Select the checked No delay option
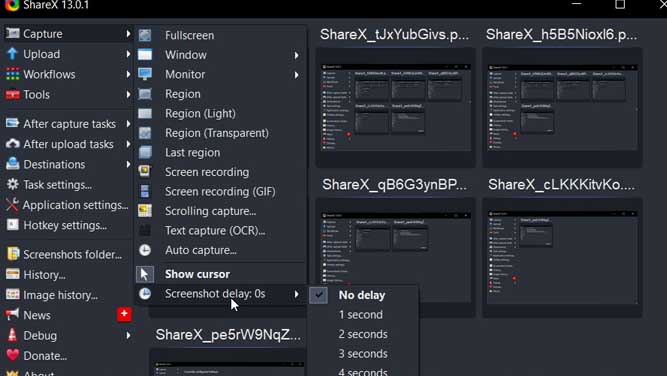 (x=362, y=295)
